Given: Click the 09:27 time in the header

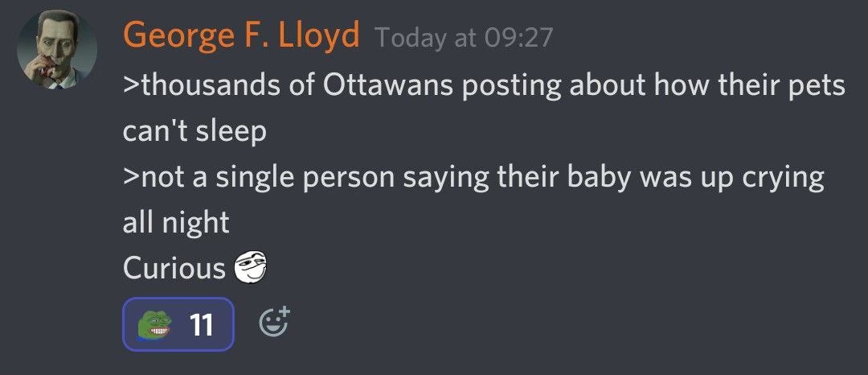Looking at the screenshot, I should point(518,38).
